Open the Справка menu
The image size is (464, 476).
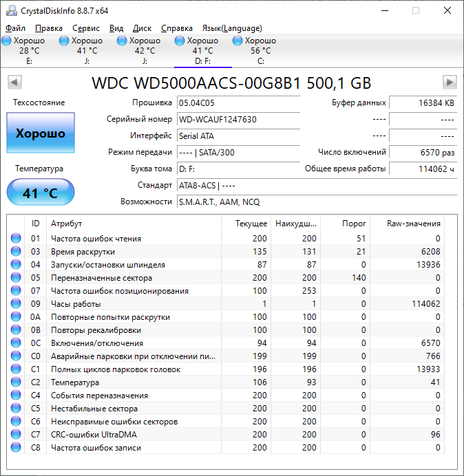(176, 28)
